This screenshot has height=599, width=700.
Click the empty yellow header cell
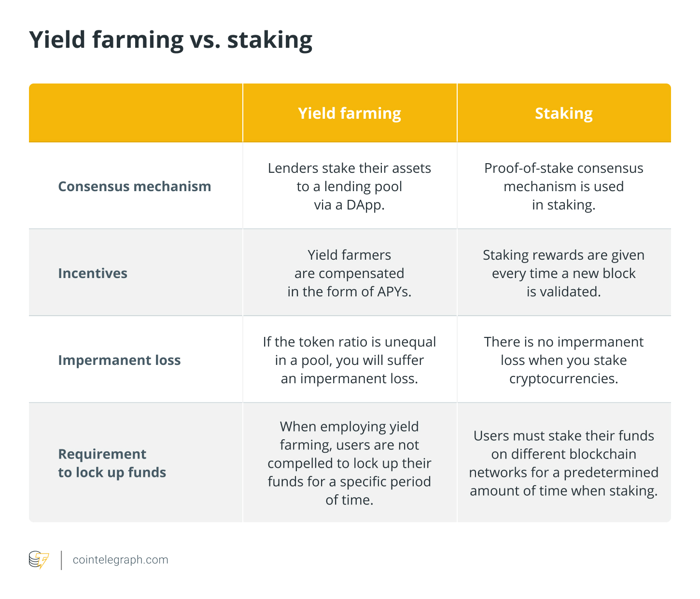coord(136,113)
